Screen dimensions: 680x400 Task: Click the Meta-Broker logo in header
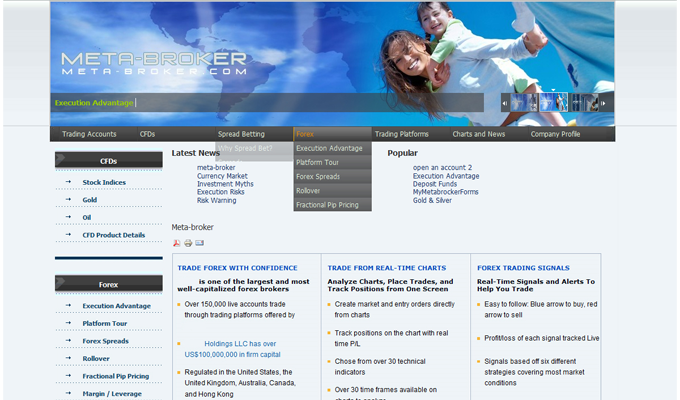(153, 64)
